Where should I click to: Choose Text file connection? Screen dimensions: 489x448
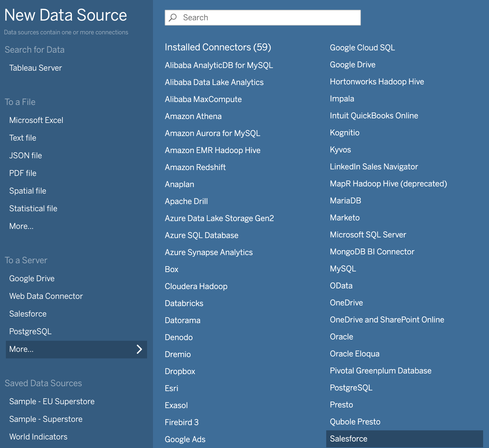coord(23,138)
